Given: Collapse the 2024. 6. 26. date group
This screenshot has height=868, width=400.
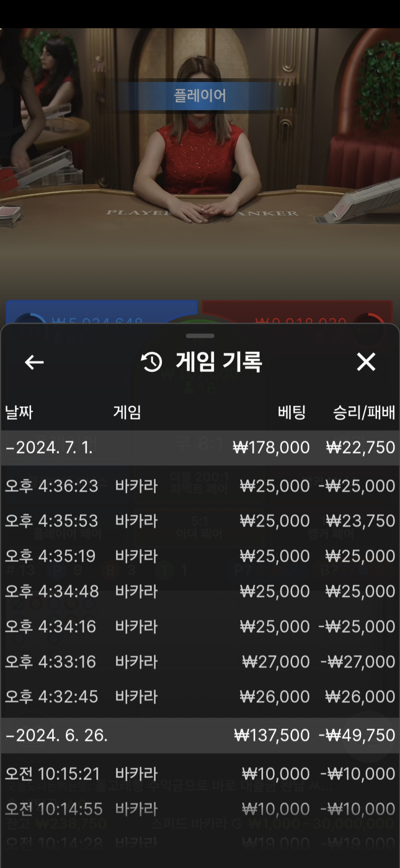Looking at the screenshot, I should (200, 735).
